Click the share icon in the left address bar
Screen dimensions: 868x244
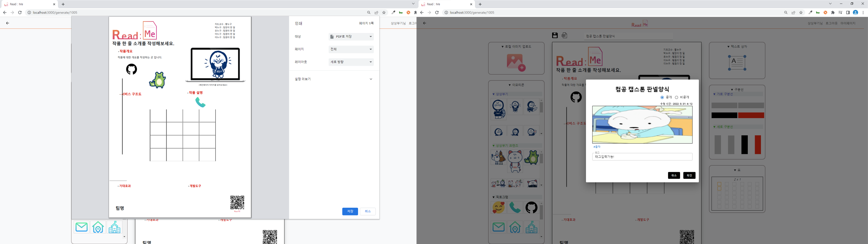point(376,12)
